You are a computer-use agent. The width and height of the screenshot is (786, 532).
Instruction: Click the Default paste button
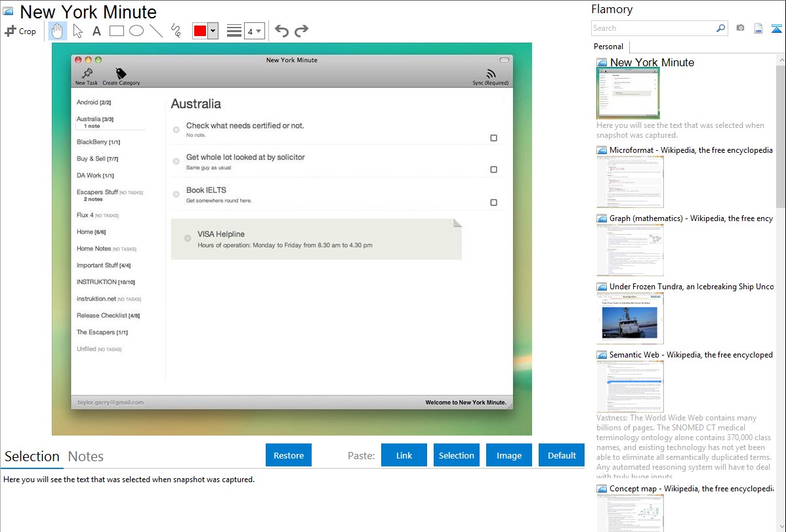(x=562, y=455)
